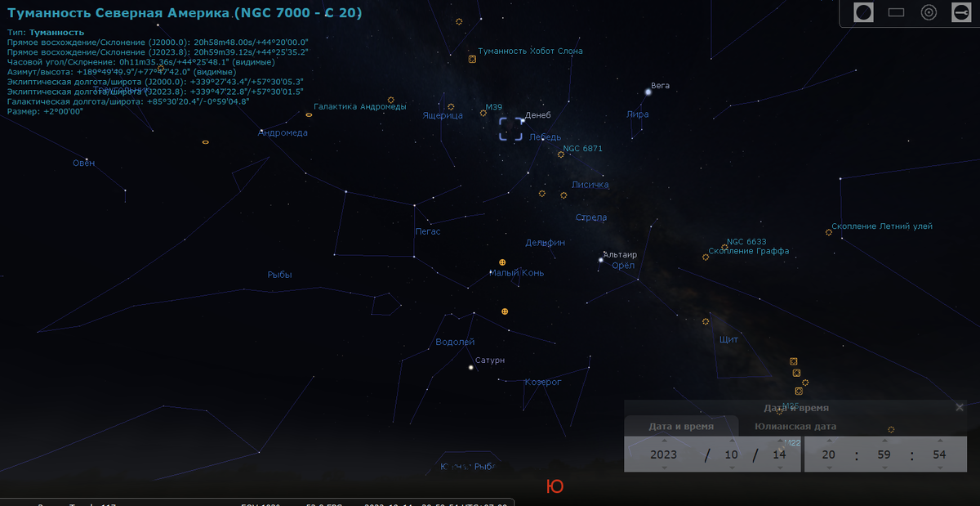Image resolution: width=980 pixels, height=506 pixels.
Task: Select cluster marker at the top above Elephant's Trunk
Action: tap(459, 21)
